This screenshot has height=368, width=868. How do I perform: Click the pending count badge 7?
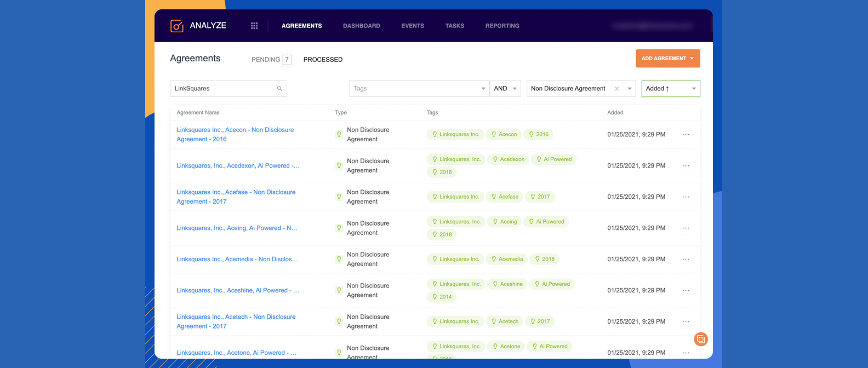click(287, 60)
